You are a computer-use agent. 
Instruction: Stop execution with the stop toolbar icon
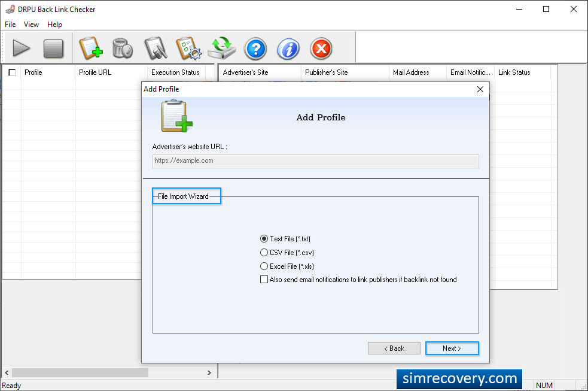[x=53, y=49]
